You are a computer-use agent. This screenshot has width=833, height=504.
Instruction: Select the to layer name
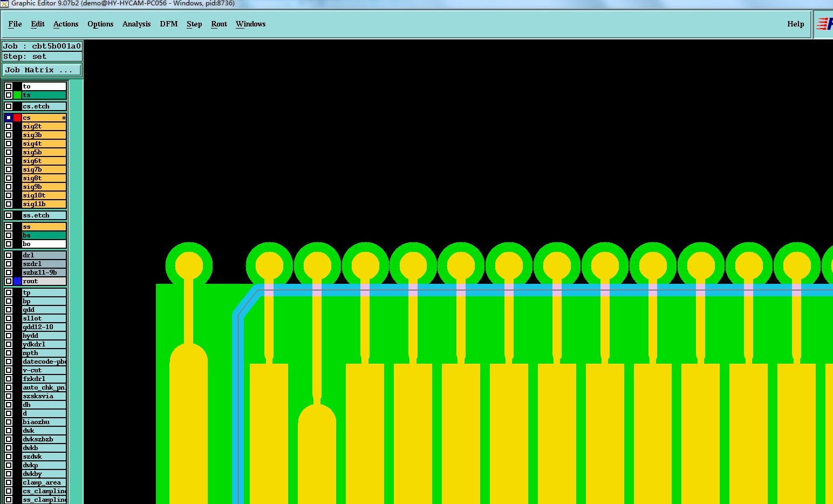pos(44,86)
